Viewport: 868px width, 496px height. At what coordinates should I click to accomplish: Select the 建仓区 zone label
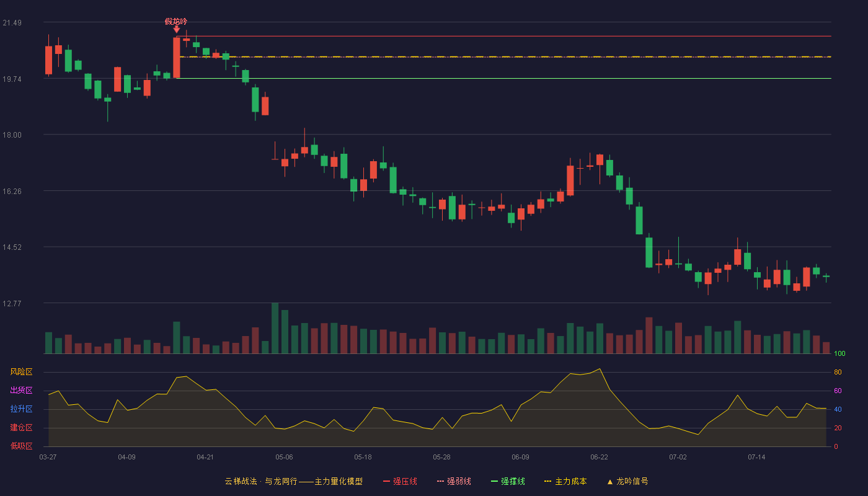point(21,428)
